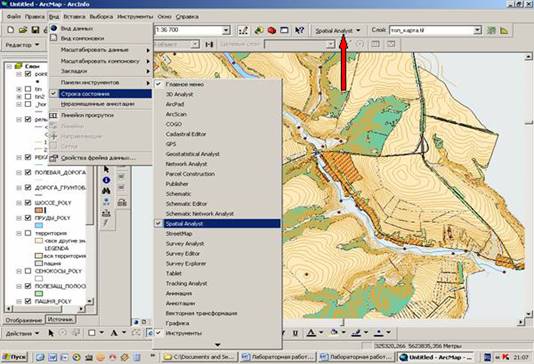
Task: Open the Editor toolbar icon
Action: 243,30
